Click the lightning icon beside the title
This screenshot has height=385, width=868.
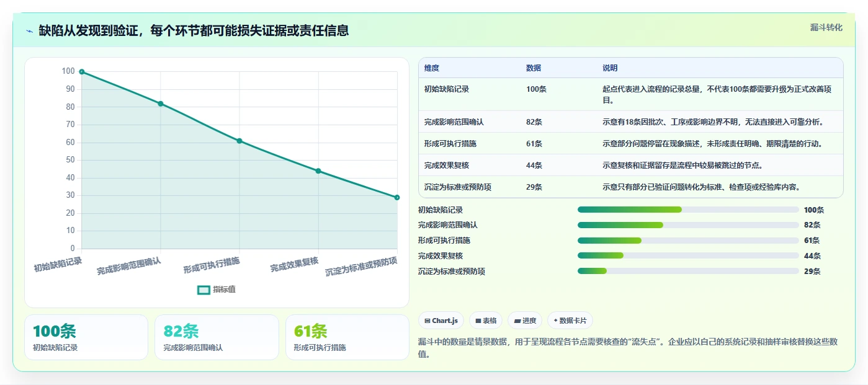30,31
